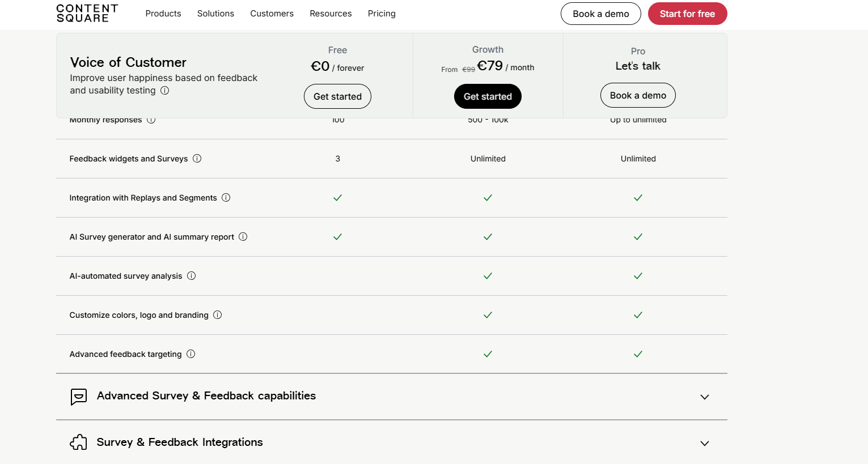Click the Start for free button

[687, 14]
